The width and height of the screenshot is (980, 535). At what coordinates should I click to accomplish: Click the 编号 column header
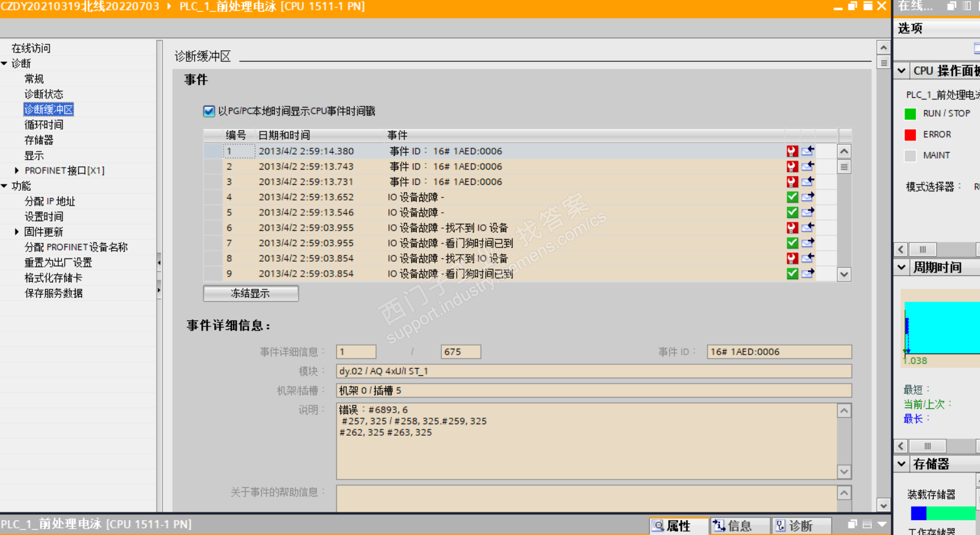pyautogui.click(x=236, y=135)
